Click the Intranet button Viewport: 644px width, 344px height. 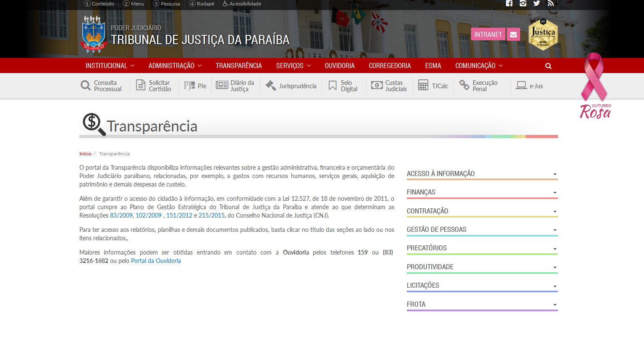(488, 34)
